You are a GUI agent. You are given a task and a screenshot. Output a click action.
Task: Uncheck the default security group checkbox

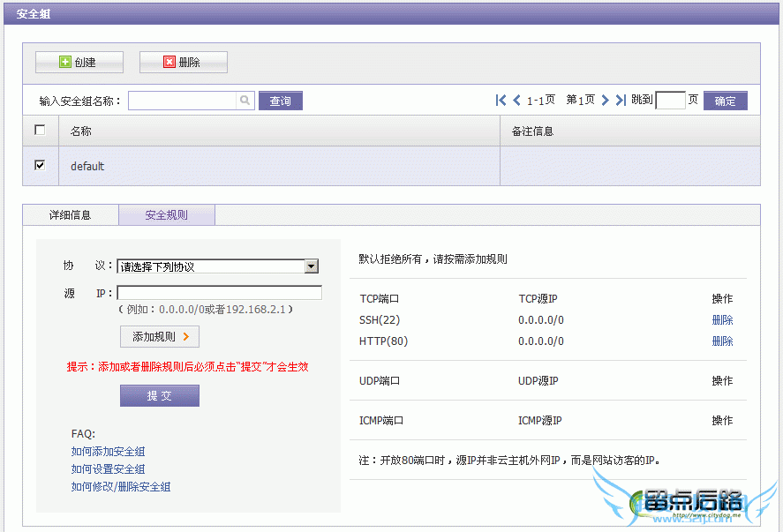40,165
